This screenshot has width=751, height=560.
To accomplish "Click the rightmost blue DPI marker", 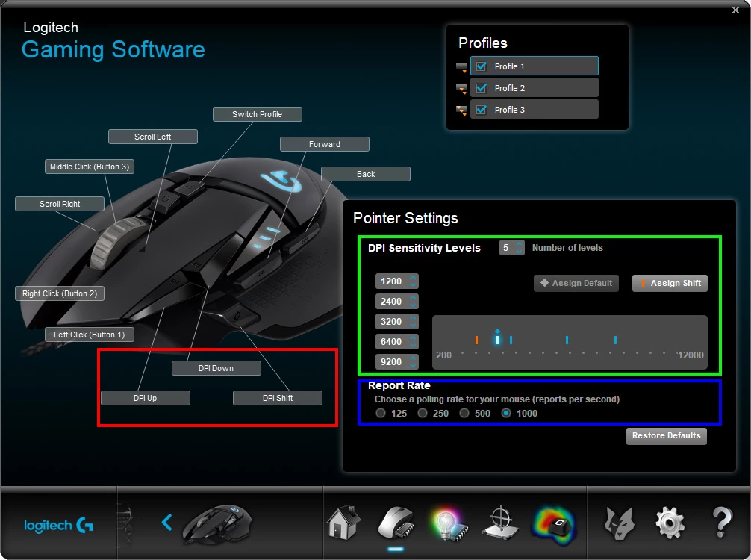I will pos(615,340).
